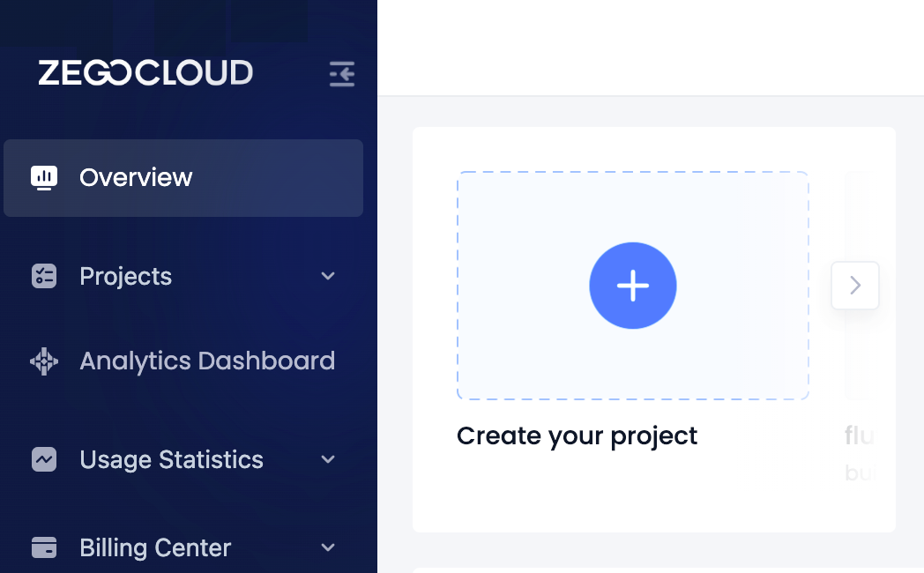Viewport: 924px width, 573px height.
Task: Click the ZEGOCLOUD logo
Action: (145, 73)
